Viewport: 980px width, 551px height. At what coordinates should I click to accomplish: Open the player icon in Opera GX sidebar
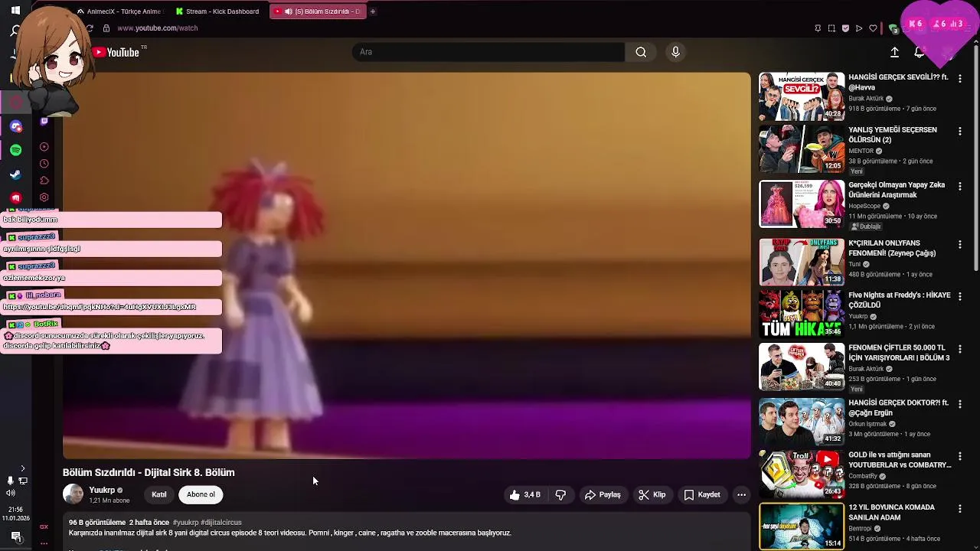click(x=44, y=147)
